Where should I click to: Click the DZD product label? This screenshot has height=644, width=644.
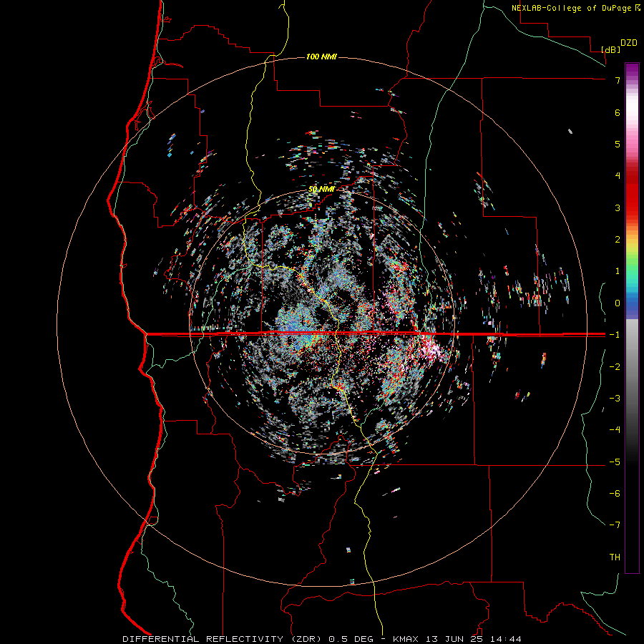pos(629,43)
